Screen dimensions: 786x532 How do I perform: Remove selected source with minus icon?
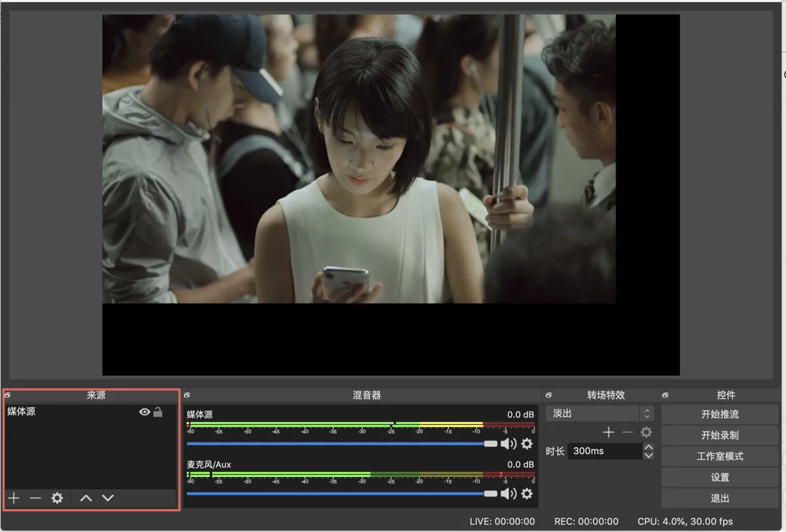(x=35, y=498)
